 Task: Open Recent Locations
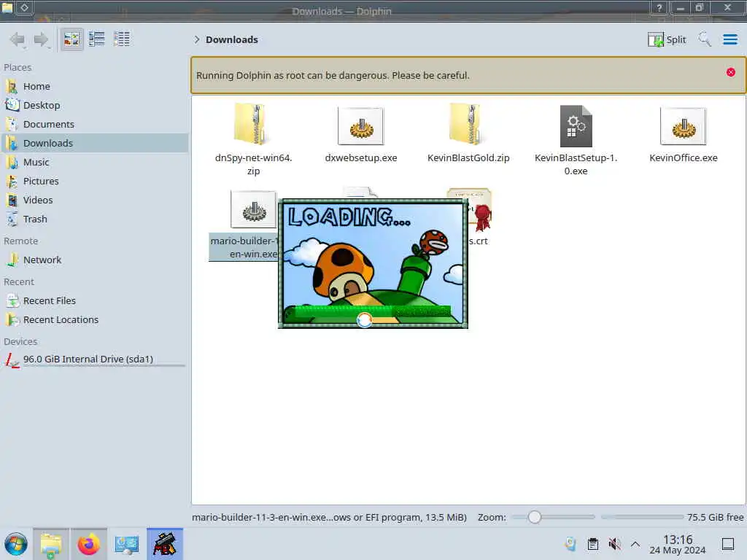click(x=94, y=320)
